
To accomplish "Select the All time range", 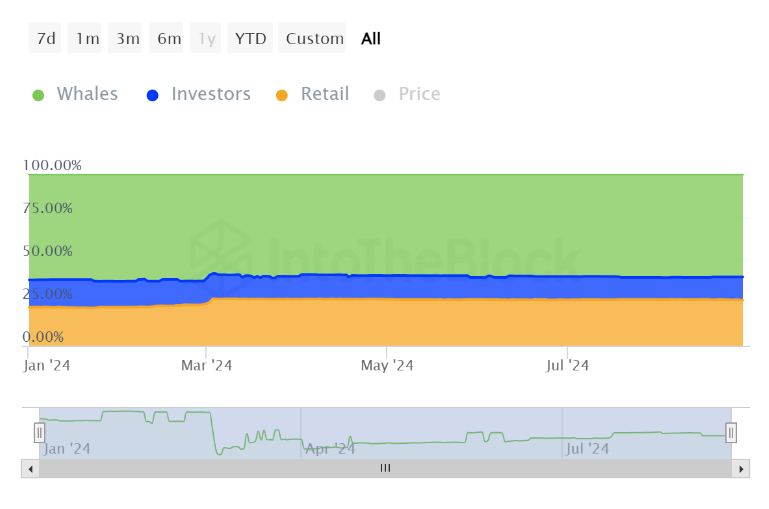I will pos(371,38).
